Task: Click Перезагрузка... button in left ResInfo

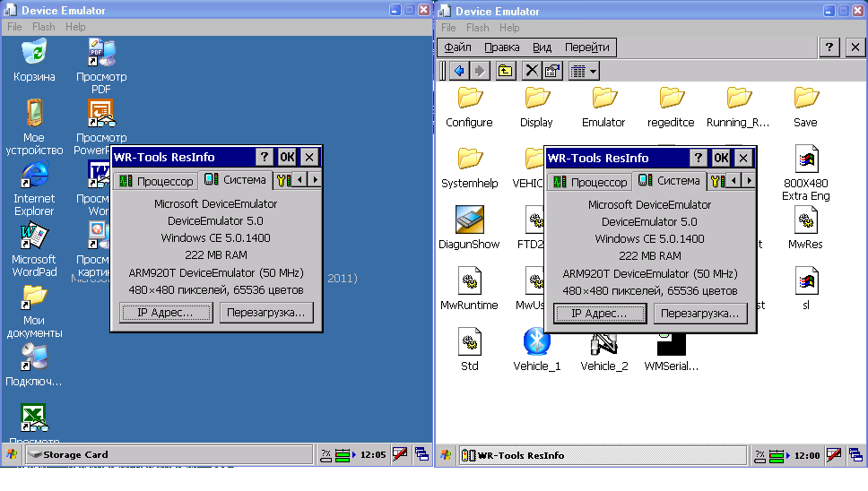Action: (266, 313)
